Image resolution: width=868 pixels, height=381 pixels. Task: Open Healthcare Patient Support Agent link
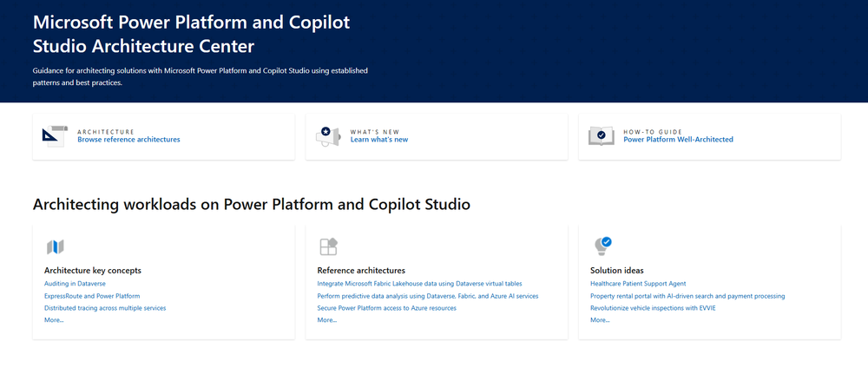(x=638, y=284)
